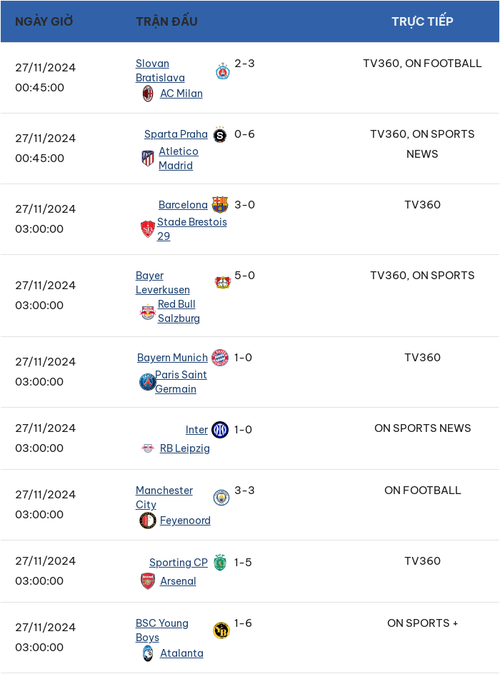Click the Bayern Munich club crest
This screenshot has height=674, width=500.
tap(220, 357)
